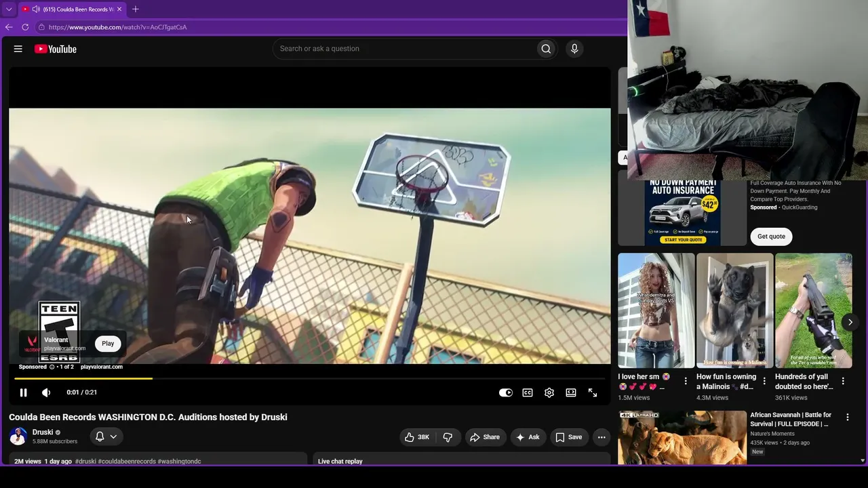Viewport: 868px width, 488px height.
Task: Open options for African Savannah video
Action: 847,418
